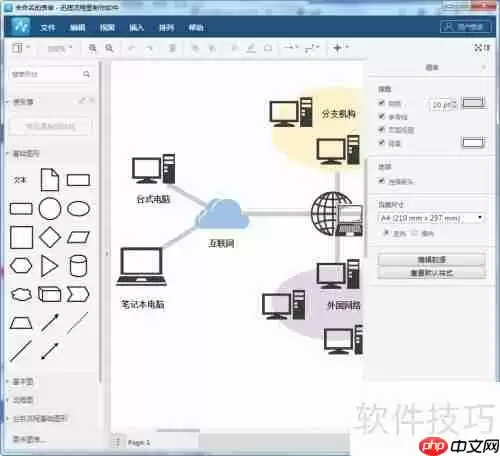Select the hexagon shape in the palette
This screenshot has height=456, width=500.
21,266
